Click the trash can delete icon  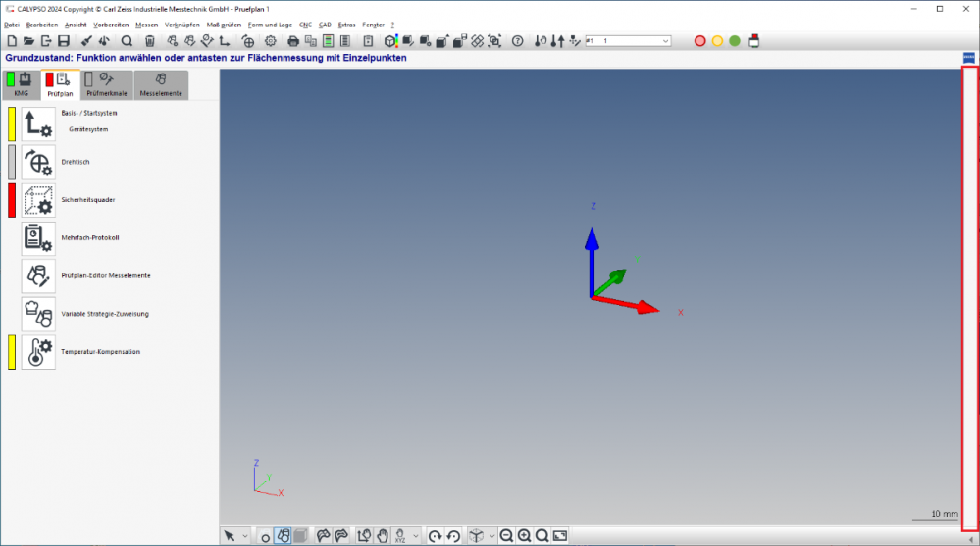tap(150, 41)
